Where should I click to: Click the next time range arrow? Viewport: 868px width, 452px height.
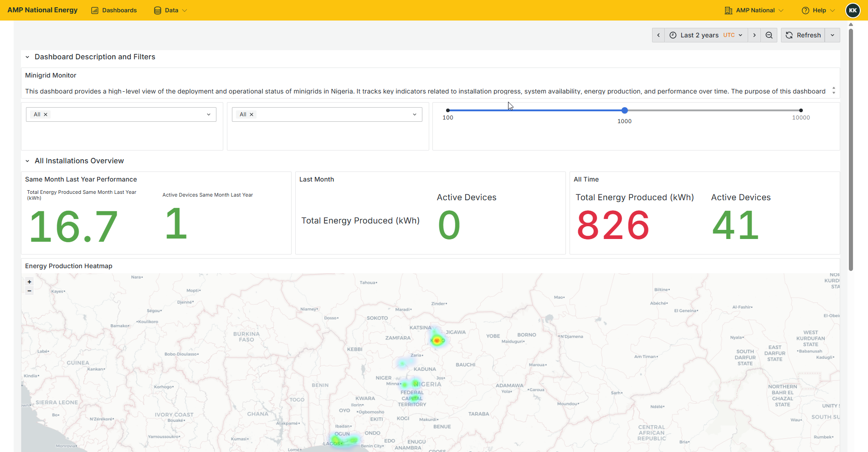[x=755, y=35]
